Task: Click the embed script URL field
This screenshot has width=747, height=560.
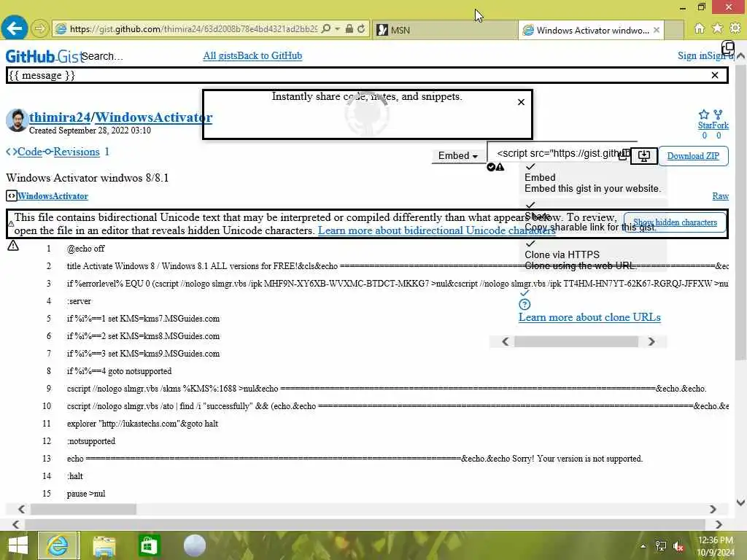Action: (557, 153)
